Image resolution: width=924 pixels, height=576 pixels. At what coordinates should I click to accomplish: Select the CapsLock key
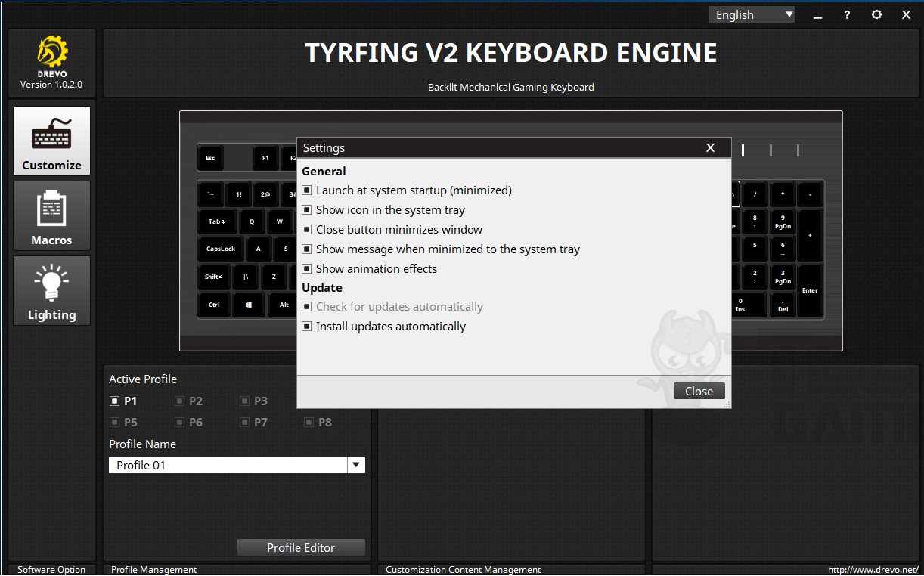coord(221,249)
